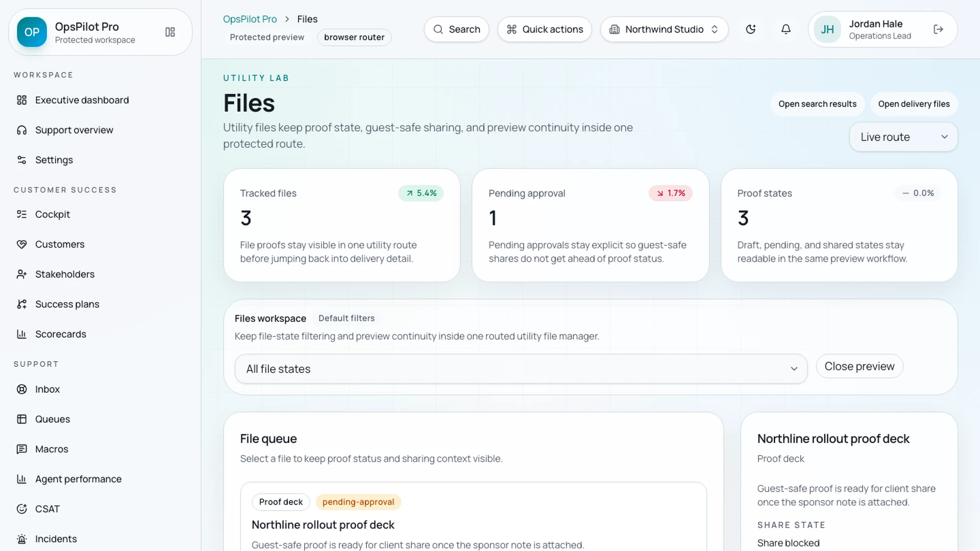Click Agent performance chart icon
The width and height of the screenshot is (980, 551).
pyautogui.click(x=21, y=479)
